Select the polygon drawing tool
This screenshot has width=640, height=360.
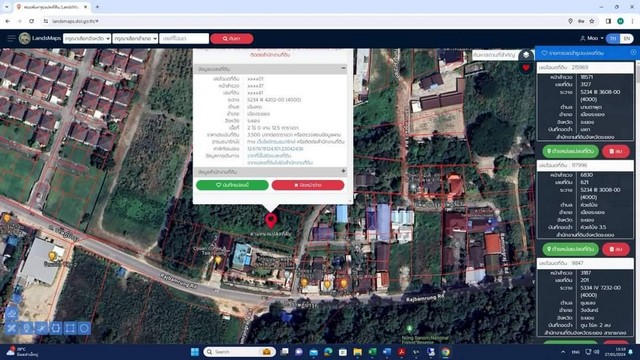pyautogui.click(x=56, y=328)
